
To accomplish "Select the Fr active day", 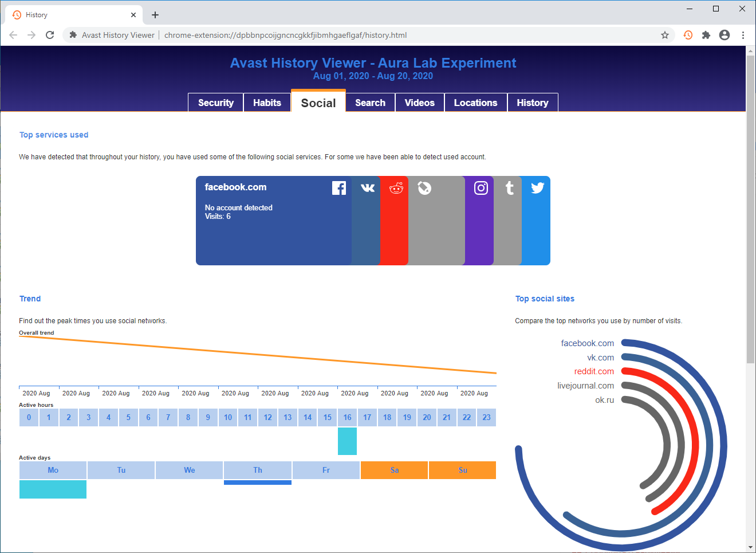I will coord(326,470).
